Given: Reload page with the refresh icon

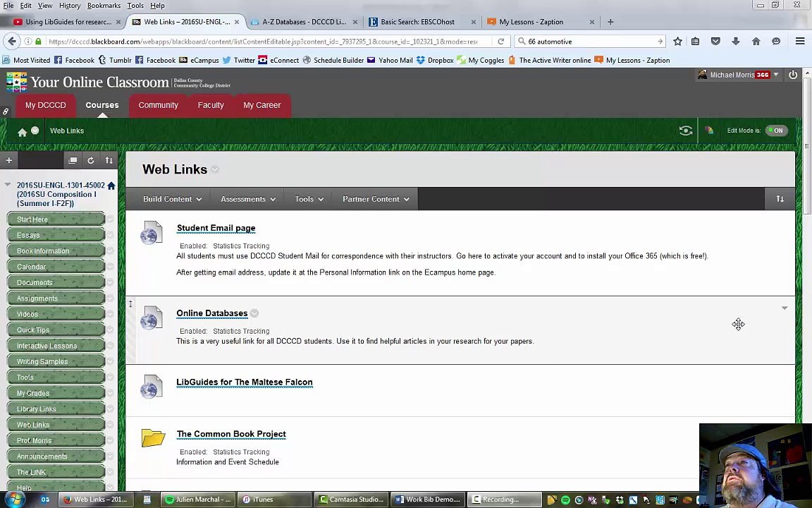Looking at the screenshot, I should tap(500, 42).
